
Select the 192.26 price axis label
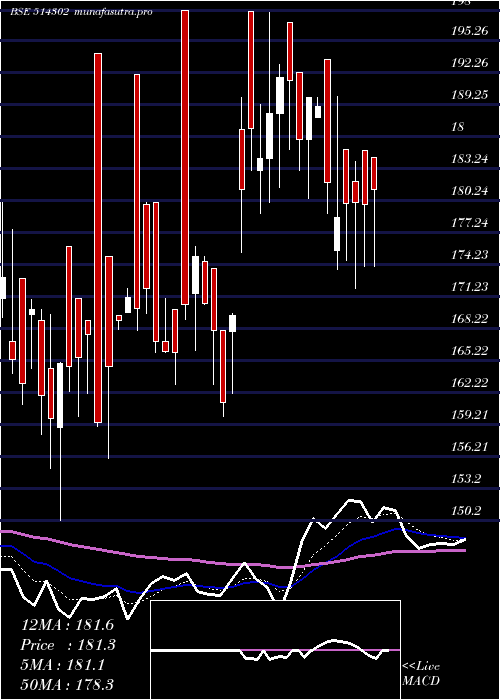tap(469, 63)
